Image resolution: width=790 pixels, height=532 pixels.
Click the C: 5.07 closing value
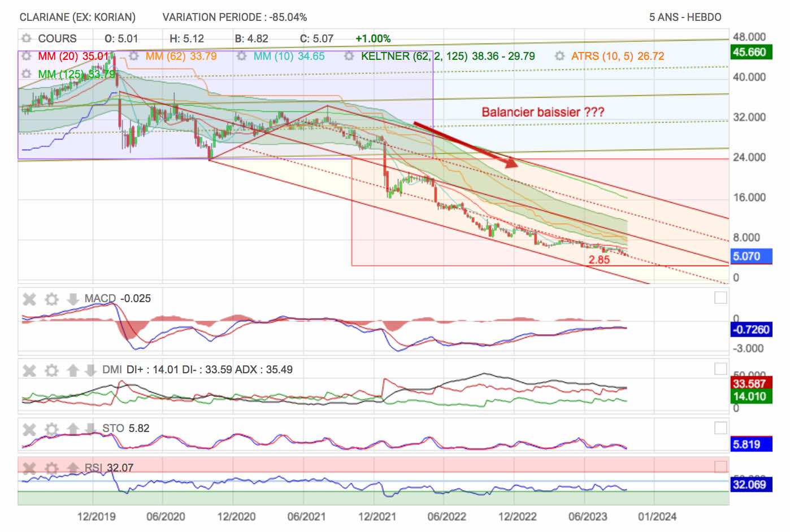316,38
